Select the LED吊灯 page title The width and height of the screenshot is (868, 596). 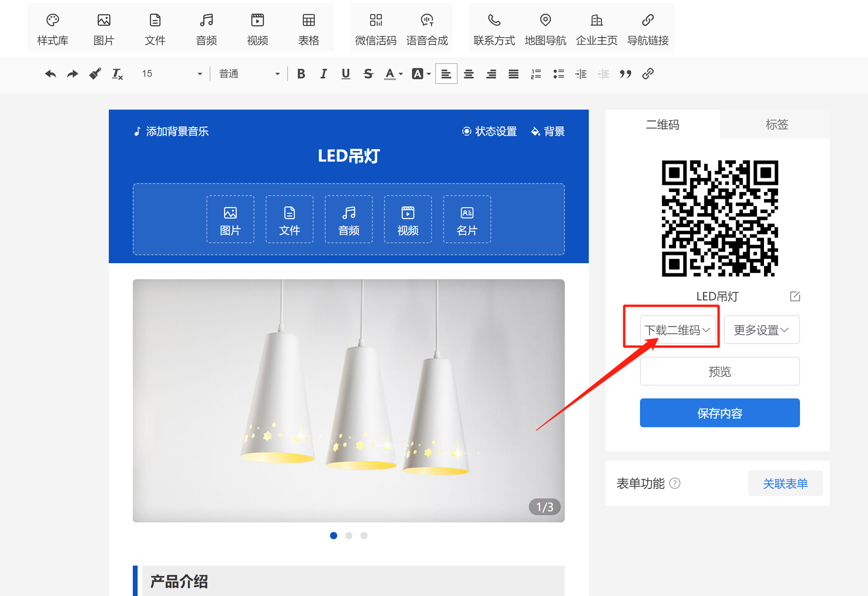[x=349, y=156]
